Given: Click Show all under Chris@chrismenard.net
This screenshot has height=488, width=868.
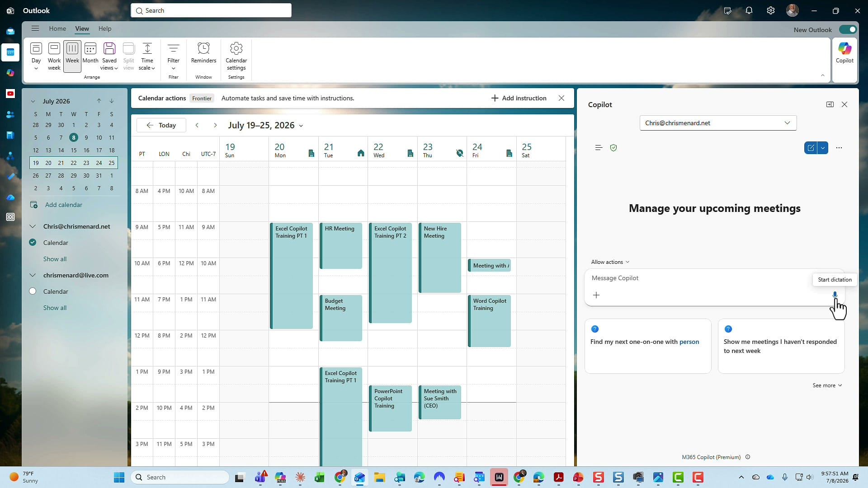Looking at the screenshot, I should tap(55, 259).
